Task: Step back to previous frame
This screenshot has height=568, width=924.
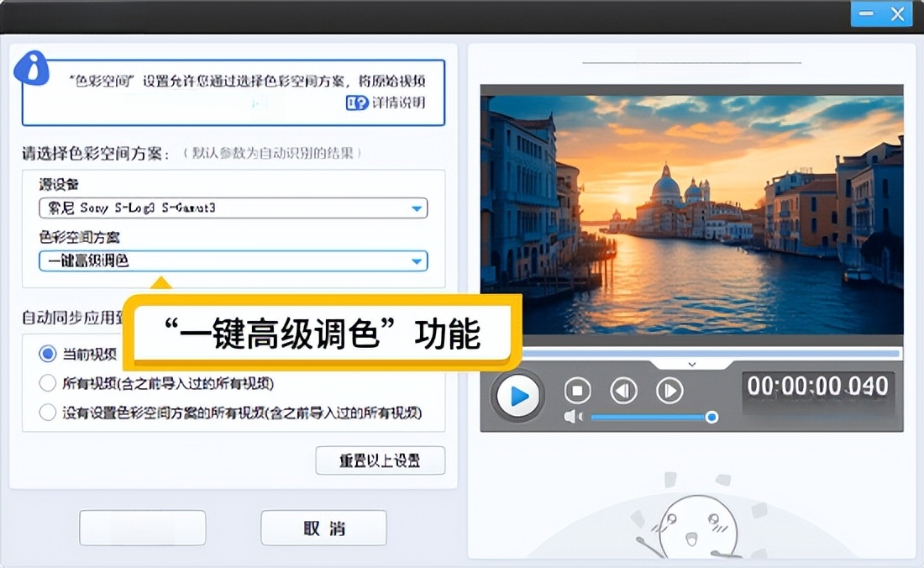Action: 623,391
